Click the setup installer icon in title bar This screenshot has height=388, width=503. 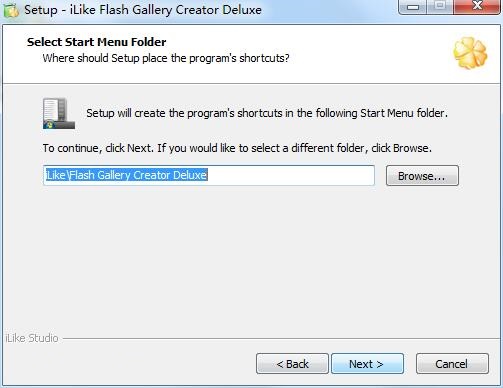[11, 10]
